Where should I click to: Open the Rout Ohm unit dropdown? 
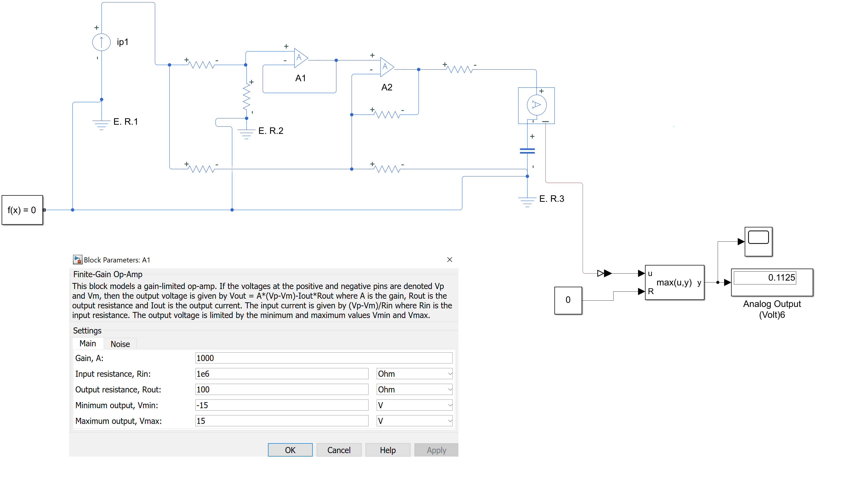(x=414, y=389)
